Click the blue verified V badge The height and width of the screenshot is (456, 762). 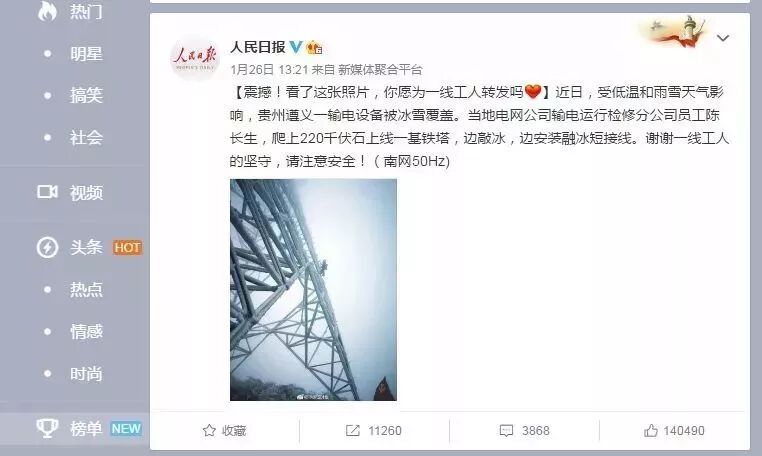pyautogui.click(x=296, y=47)
